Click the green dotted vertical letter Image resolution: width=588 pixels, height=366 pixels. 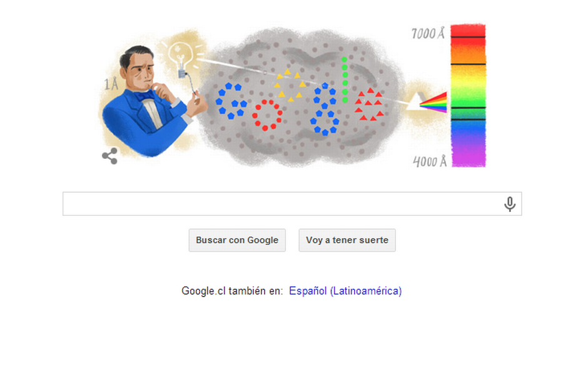345,79
